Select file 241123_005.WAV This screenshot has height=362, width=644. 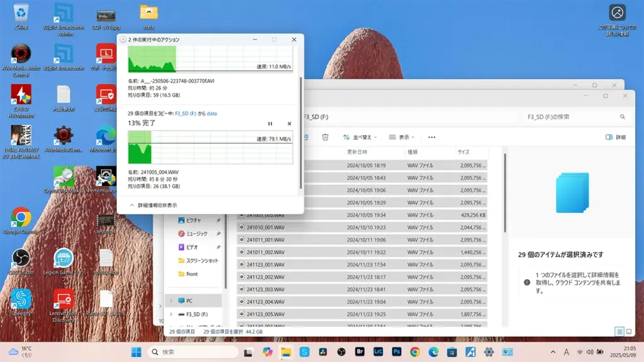pos(362,314)
